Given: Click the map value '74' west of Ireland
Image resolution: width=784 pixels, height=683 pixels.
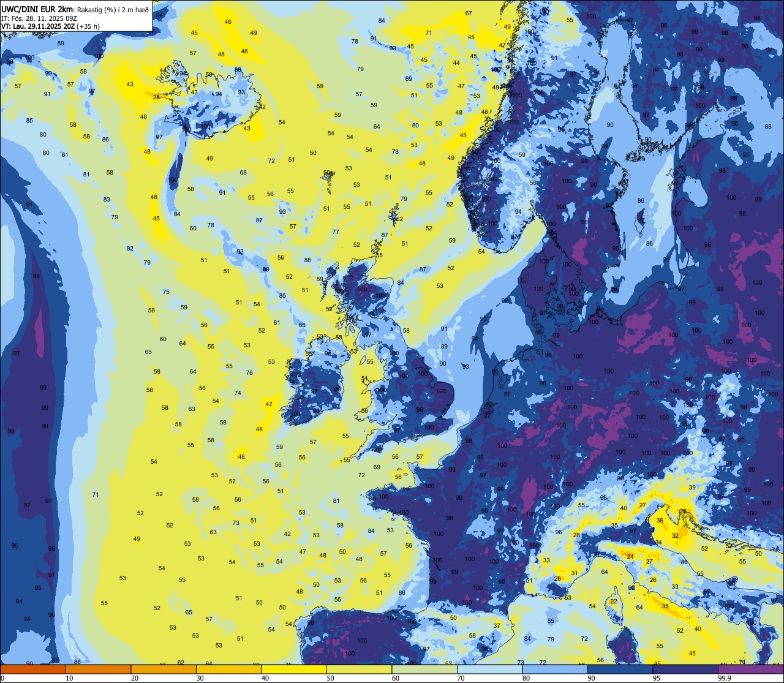Looking at the screenshot, I should pos(238,393).
